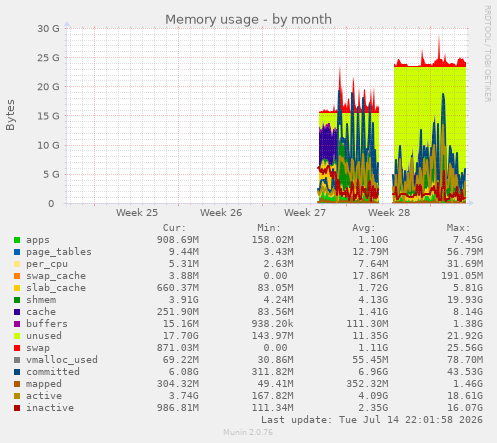Click the 'buffers' legend label
The image size is (497, 443).
tap(47, 324)
